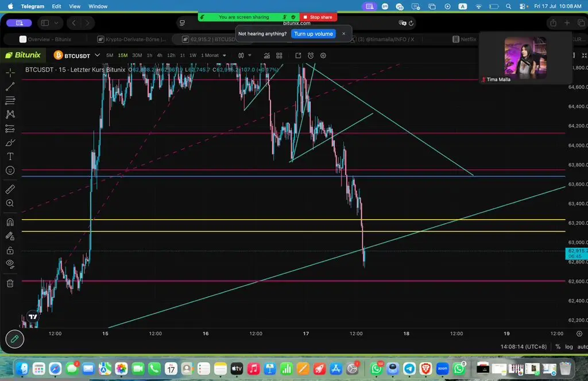The width and height of the screenshot is (588, 381).
Task: Switch to Overview - Bitunix tab
Action: tap(45, 40)
